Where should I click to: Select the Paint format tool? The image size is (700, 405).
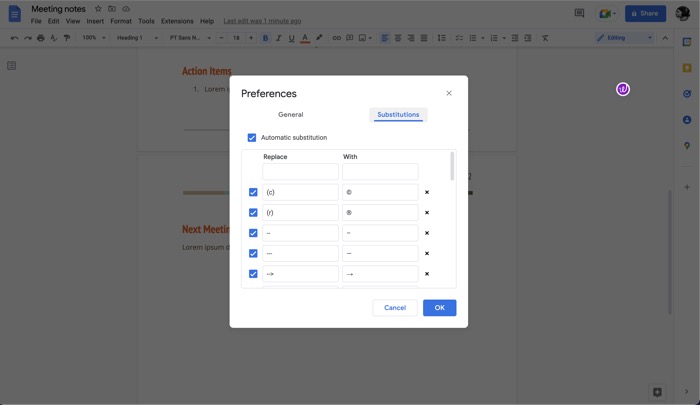point(67,38)
